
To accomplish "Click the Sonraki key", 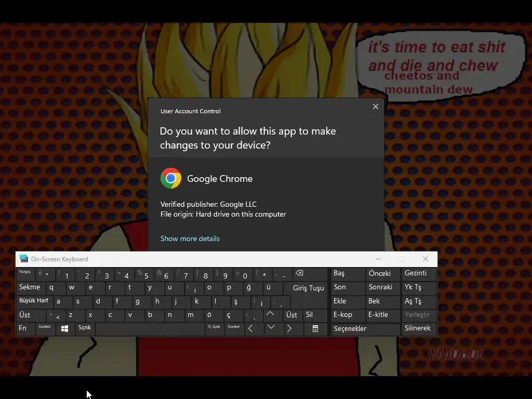I will pyautogui.click(x=383, y=287).
